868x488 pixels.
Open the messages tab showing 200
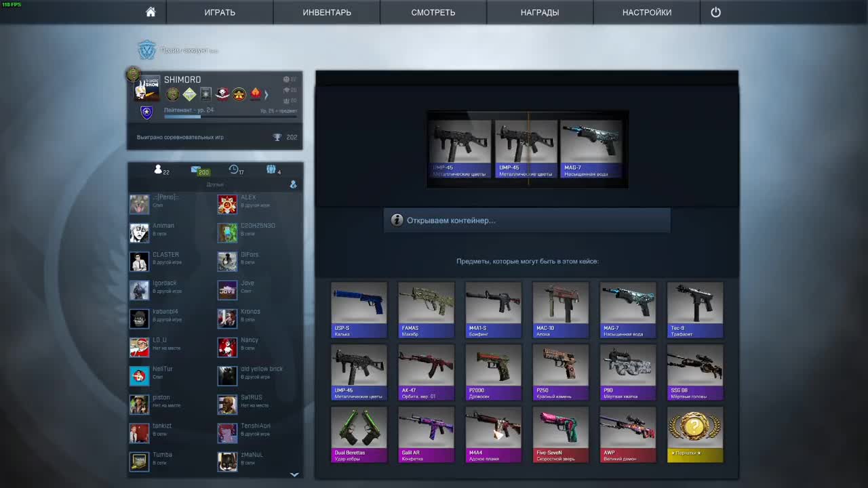(x=200, y=170)
